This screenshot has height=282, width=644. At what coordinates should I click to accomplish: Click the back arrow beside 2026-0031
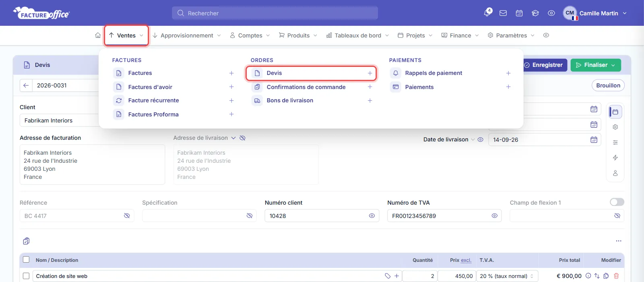point(26,85)
